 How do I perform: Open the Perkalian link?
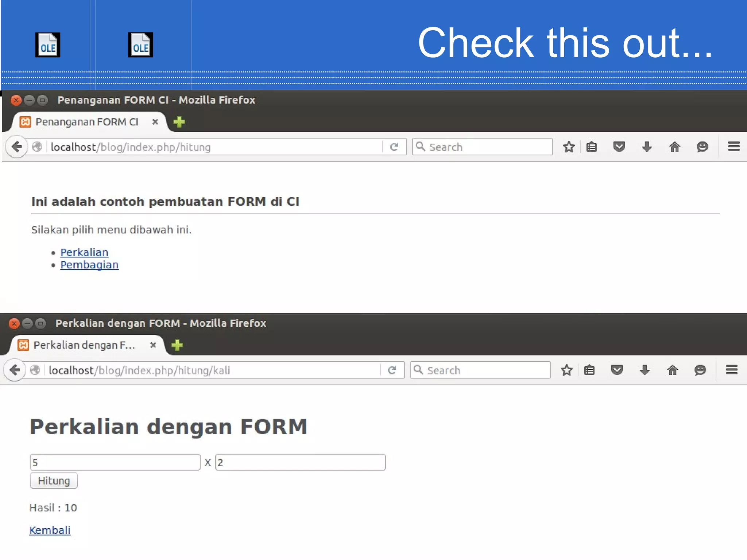(x=84, y=252)
